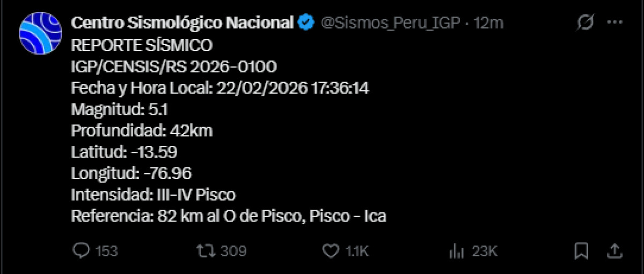The image size is (644, 274).
Task: Click the Referencia line about Pisco
Action: (229, 216)
